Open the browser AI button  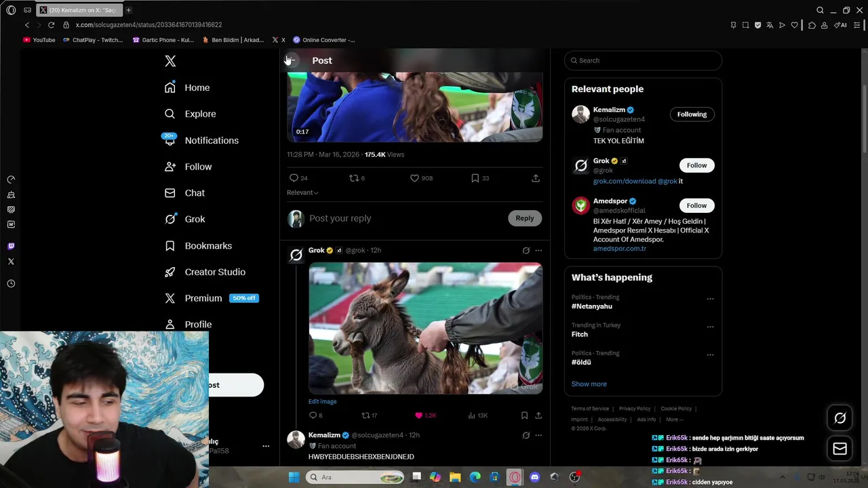coord(841,25)
